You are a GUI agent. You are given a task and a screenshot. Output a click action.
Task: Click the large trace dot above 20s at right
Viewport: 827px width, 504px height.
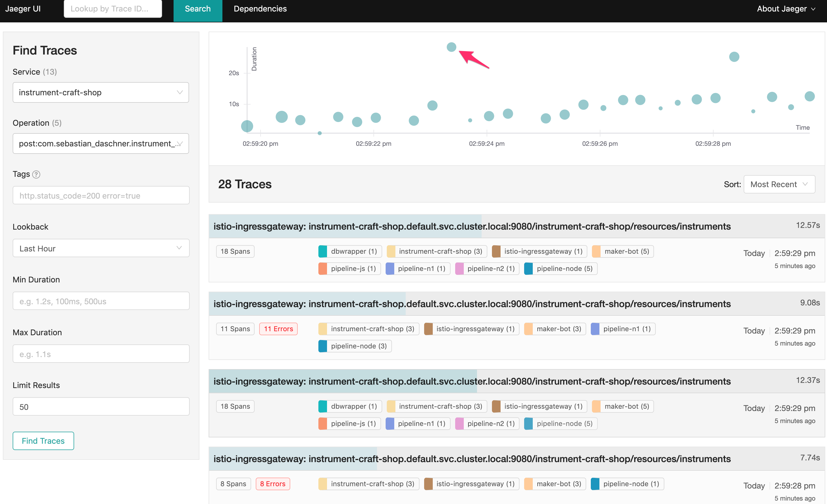click(734, 57)
